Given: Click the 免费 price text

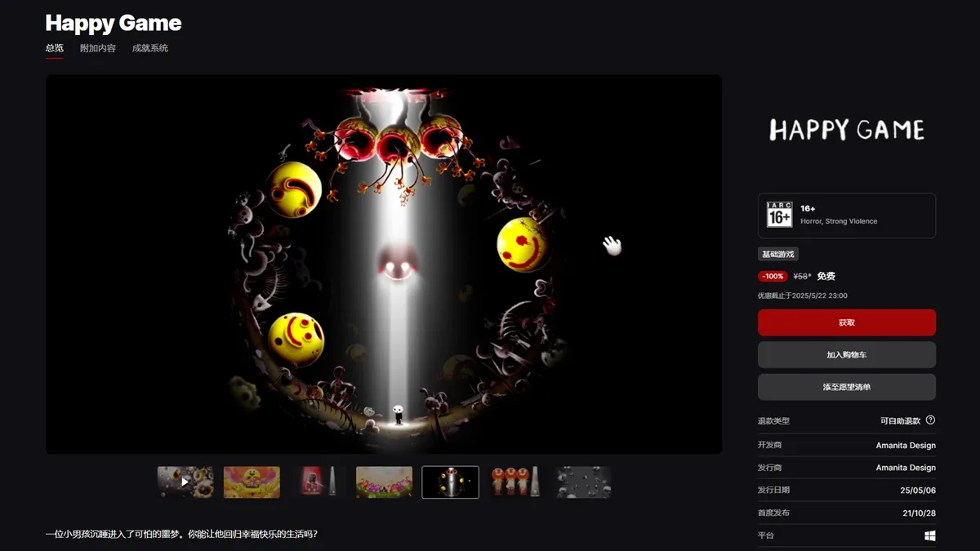Looking at the screenshot, I should pyautogui.click(x=826, y=276).
